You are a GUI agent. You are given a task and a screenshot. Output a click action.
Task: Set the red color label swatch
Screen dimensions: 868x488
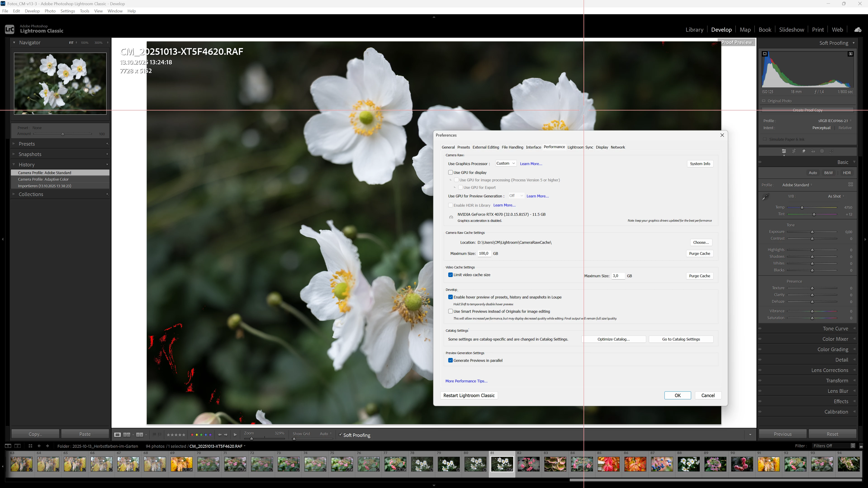(192, 435)
